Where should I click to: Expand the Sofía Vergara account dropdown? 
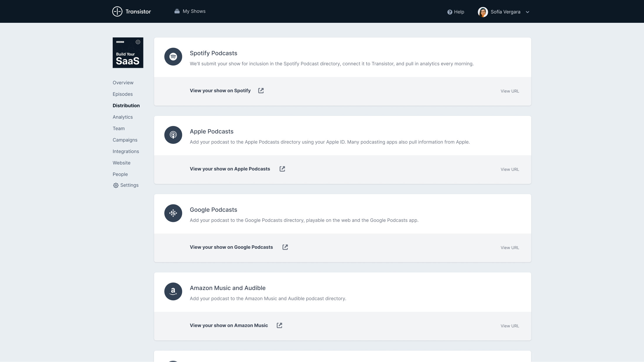pos(527,12)
